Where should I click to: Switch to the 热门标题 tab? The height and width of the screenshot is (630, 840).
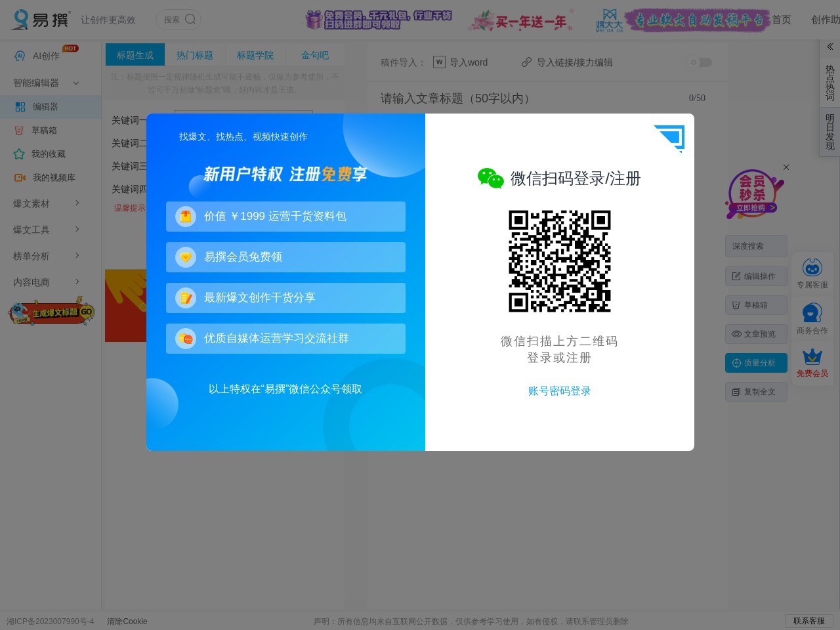click(194, 55)
